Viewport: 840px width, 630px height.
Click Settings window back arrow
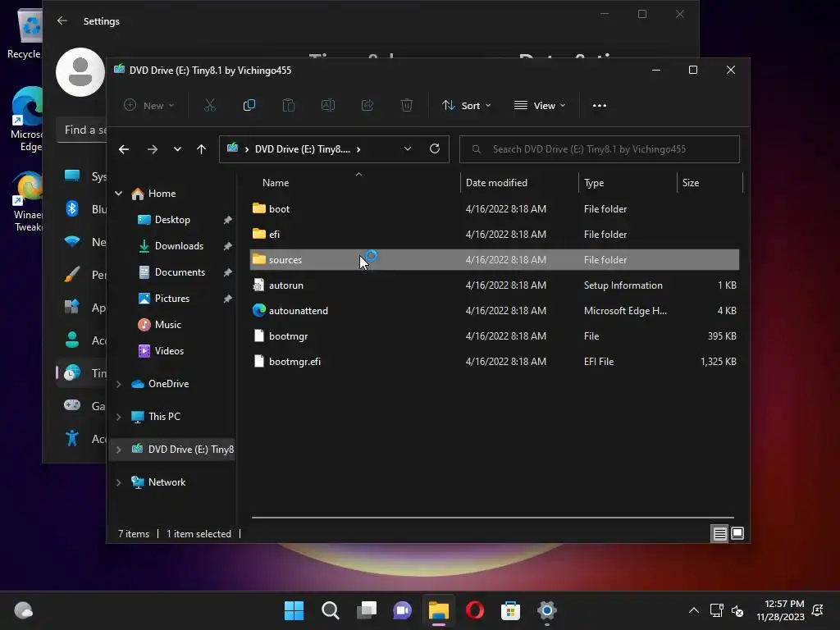click(62, 21)
